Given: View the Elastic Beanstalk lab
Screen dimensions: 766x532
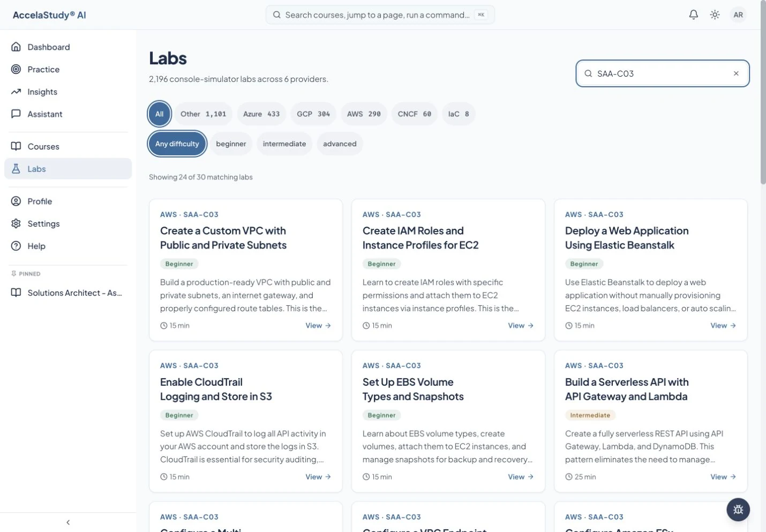Looking at the screenshot, I should pyautogui.click(x=723, y=326).
